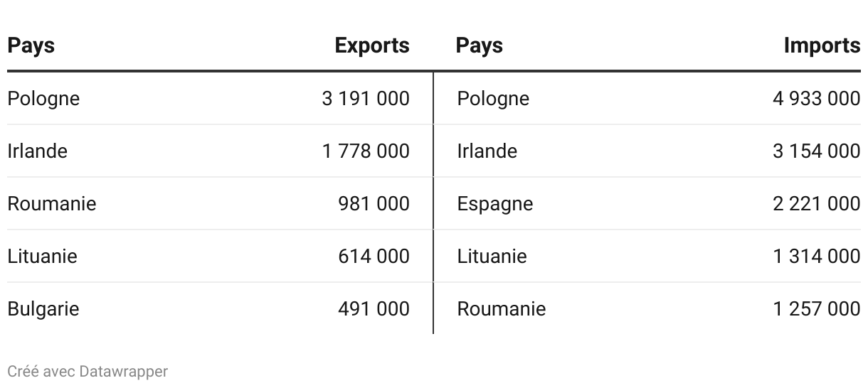This screenshot has height=388, width=868.
Task: Click the Imports column header
Action: (822, 45)
